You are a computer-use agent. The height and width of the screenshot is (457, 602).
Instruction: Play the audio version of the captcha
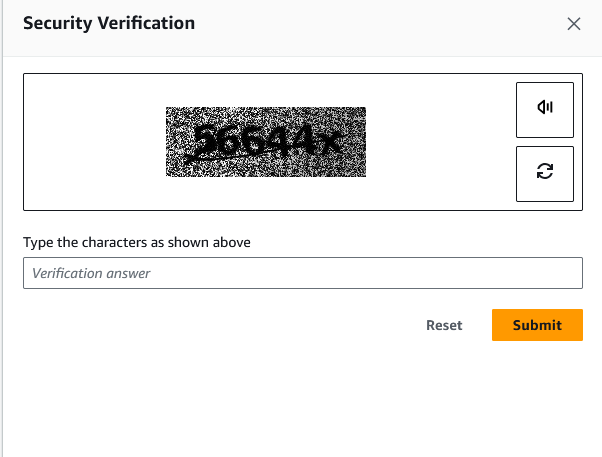545,110
